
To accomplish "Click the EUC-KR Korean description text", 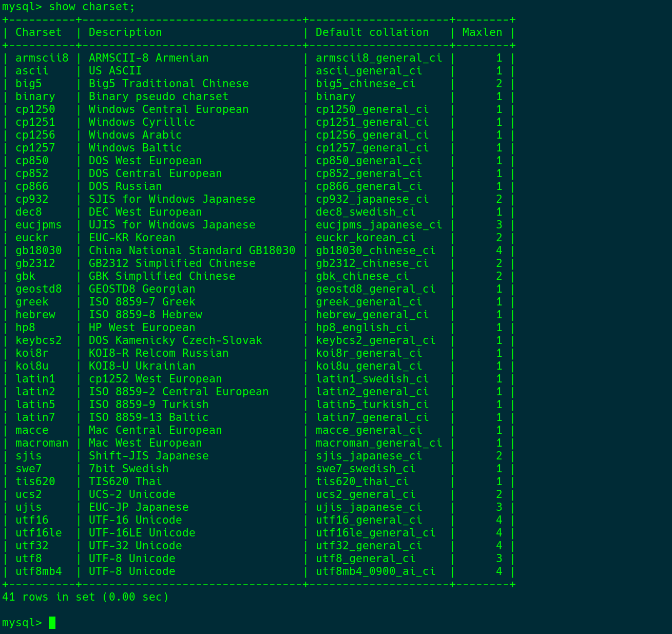I will tap(131, 237).
